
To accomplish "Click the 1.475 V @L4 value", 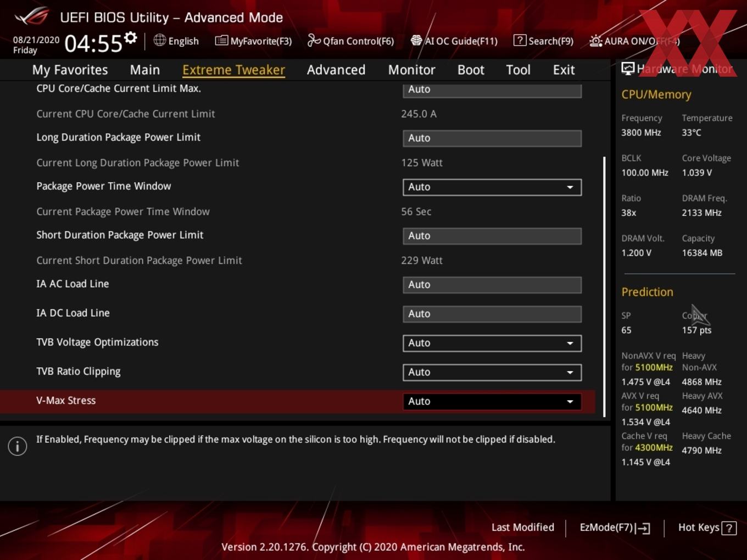I will (x=645, y=382).
